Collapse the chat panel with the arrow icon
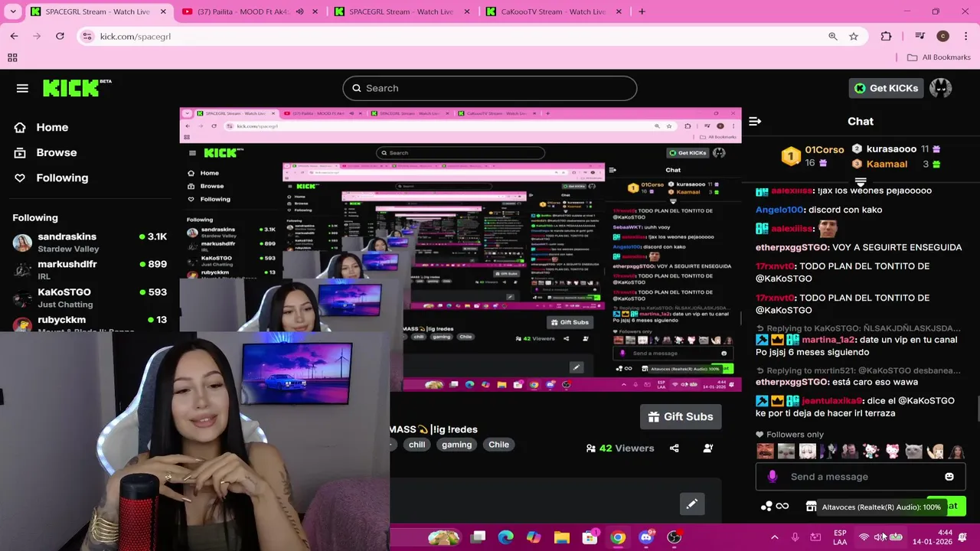This screenshot has width=980, height=551. pyautogui.click(x=755, y=121)
